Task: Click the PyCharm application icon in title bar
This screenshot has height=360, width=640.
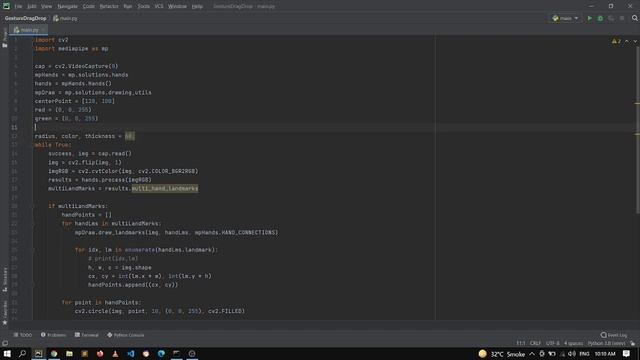Action: tap(6, 6)
